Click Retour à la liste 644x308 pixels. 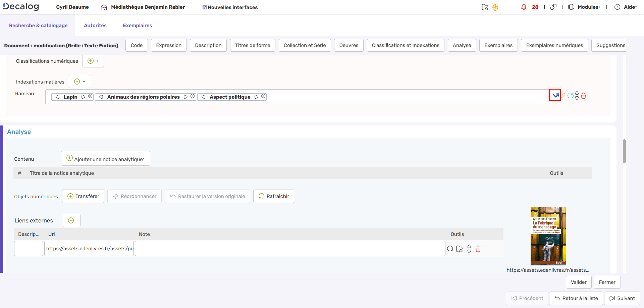(576, 298)
